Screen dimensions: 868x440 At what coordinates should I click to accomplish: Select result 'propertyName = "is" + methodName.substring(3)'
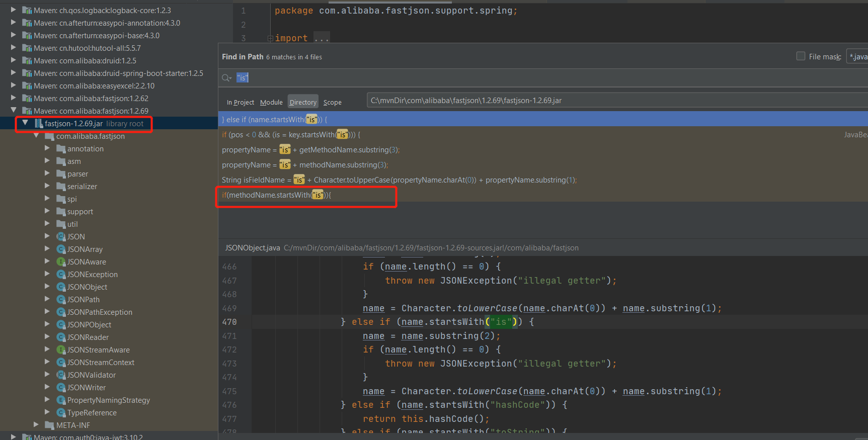point(543,164)
